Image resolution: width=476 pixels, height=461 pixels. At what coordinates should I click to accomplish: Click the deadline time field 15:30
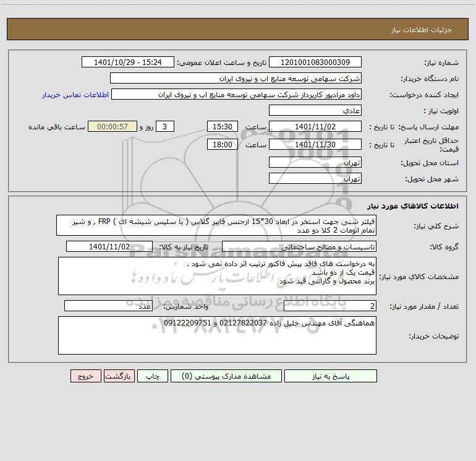(x=222, y=126)
